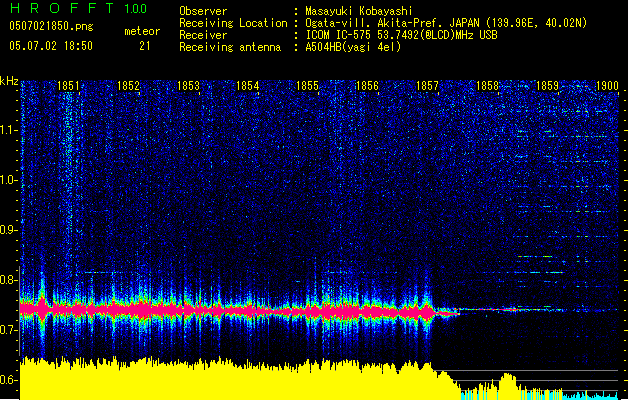The image size is (629, 400).
Task: Click the Receiver label
Action: point(203,35)
